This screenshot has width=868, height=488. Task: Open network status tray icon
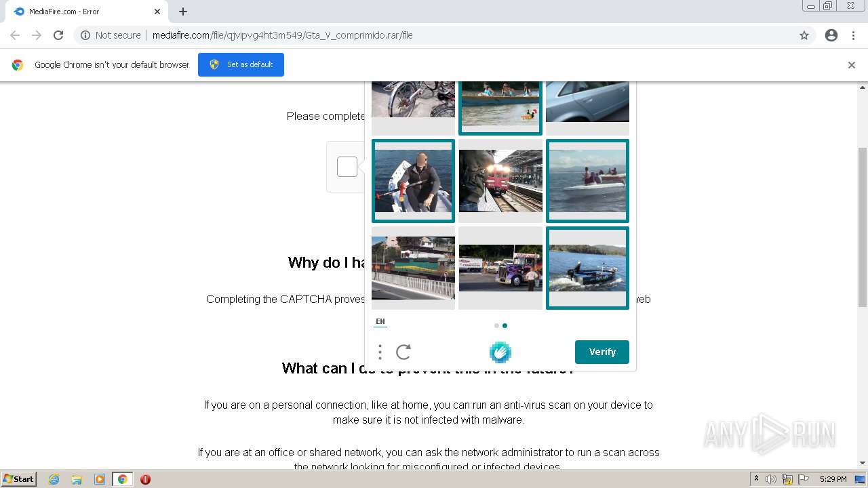click(x=787, y=479)
